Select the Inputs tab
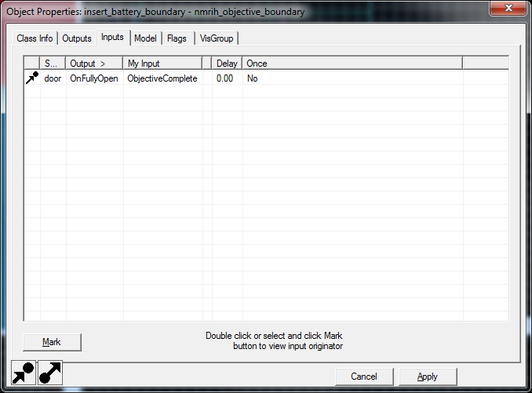532x393 pixels. (x=112, y=38)
